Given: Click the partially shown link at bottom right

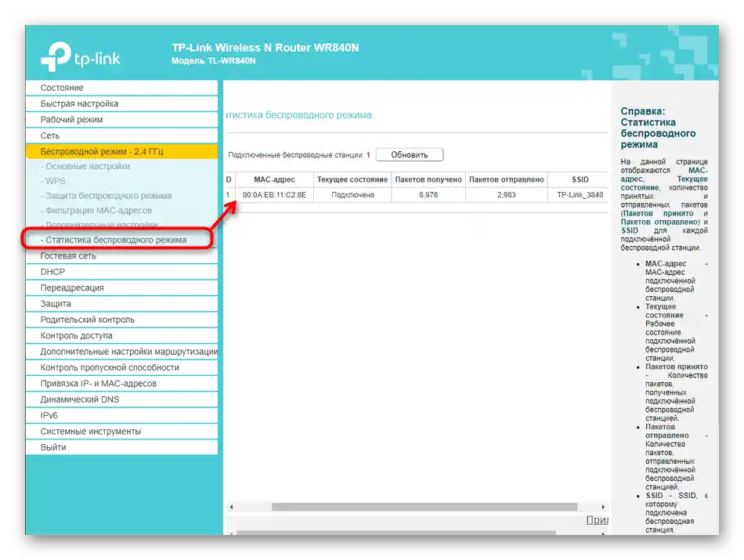Looking at the screenshot, I should pos(597,520).
